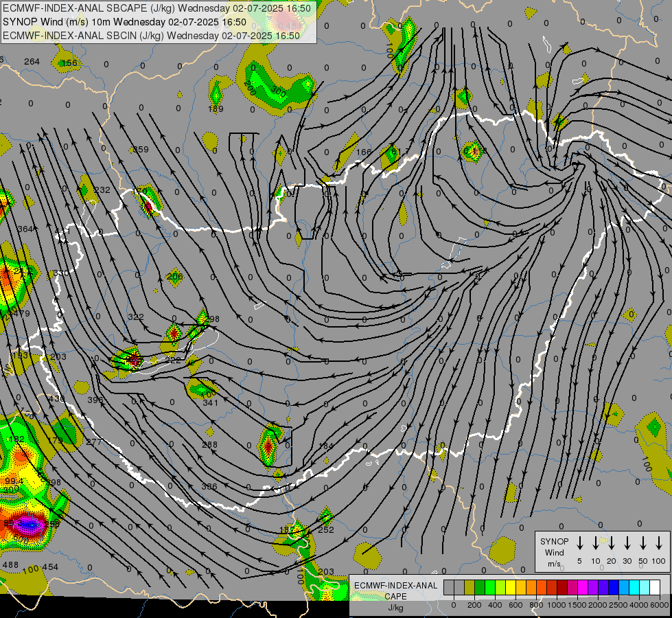672x618 pixels.
Task: Click the 156 value on the map
Action: tap(69, 63)
